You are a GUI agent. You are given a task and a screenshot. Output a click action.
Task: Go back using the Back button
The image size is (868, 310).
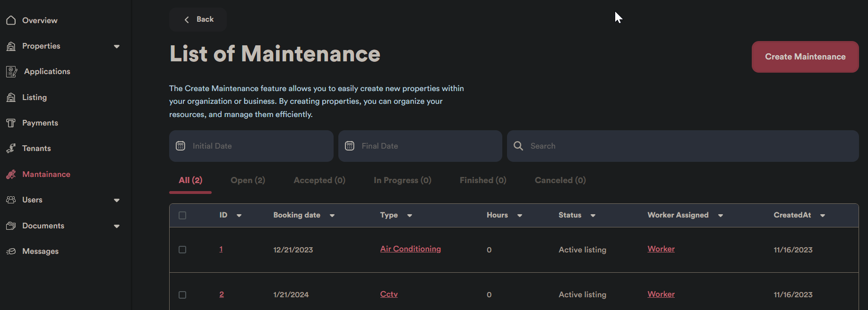tap(198, 19)
